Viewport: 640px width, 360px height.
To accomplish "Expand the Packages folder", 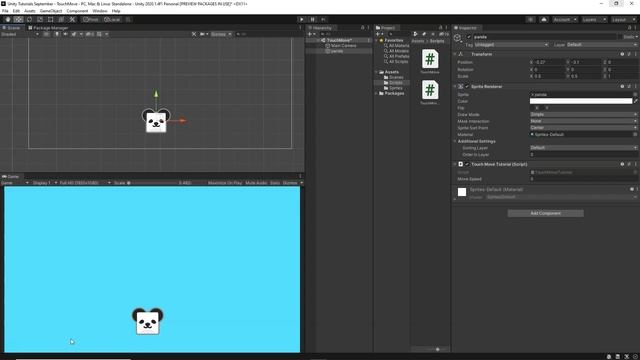I will pos(376,93).
